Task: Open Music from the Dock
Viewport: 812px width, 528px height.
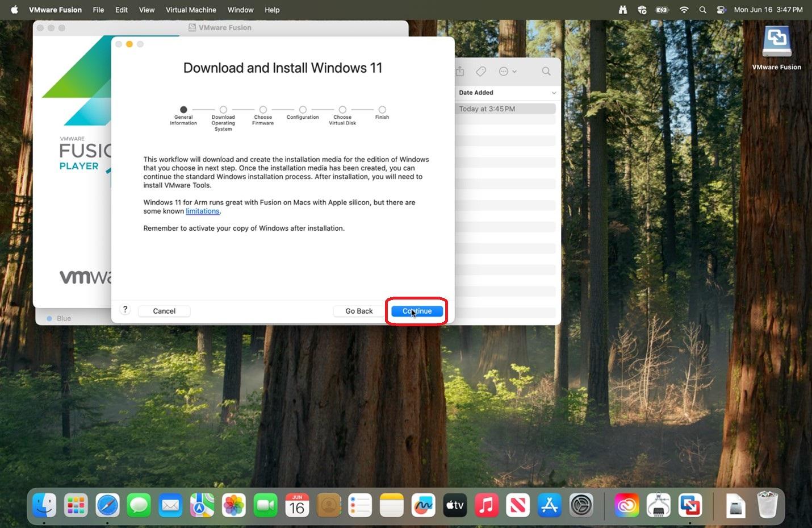Action: pyautogui.click(x=486, y=505)
